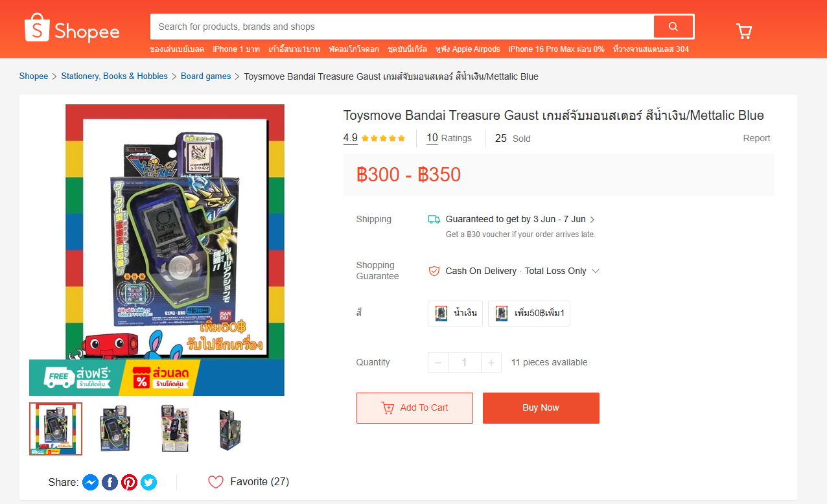
Task: Click Buy Now button
Action: coord(541,408)
